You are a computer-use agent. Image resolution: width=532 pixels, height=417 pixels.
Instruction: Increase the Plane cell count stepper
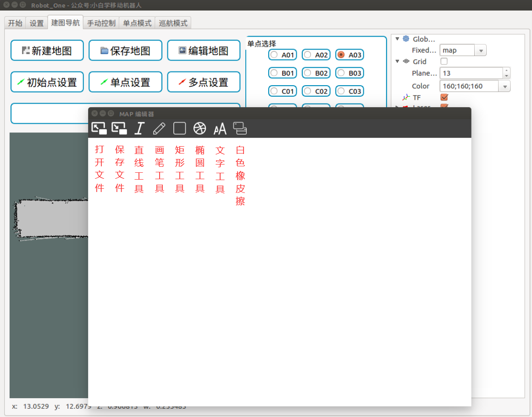(x=507, y=71)
